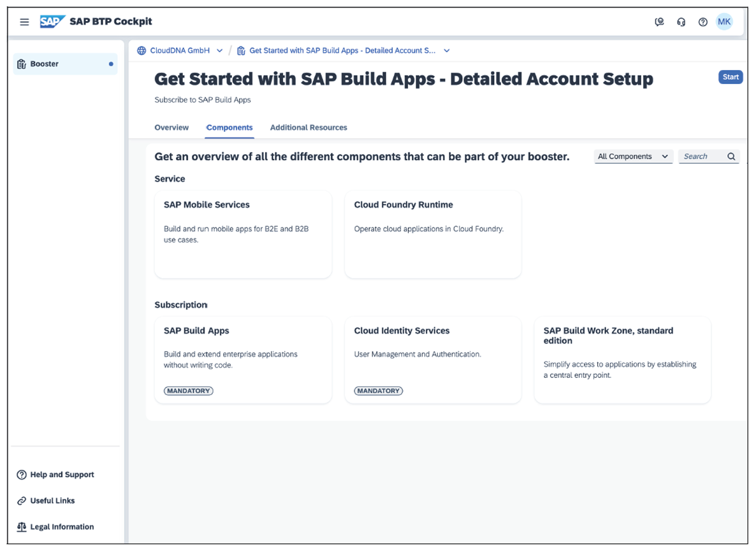The height and width of the screenshot is (553, 756).
Task: Open the help question mark icon
Action: (702, 21)
